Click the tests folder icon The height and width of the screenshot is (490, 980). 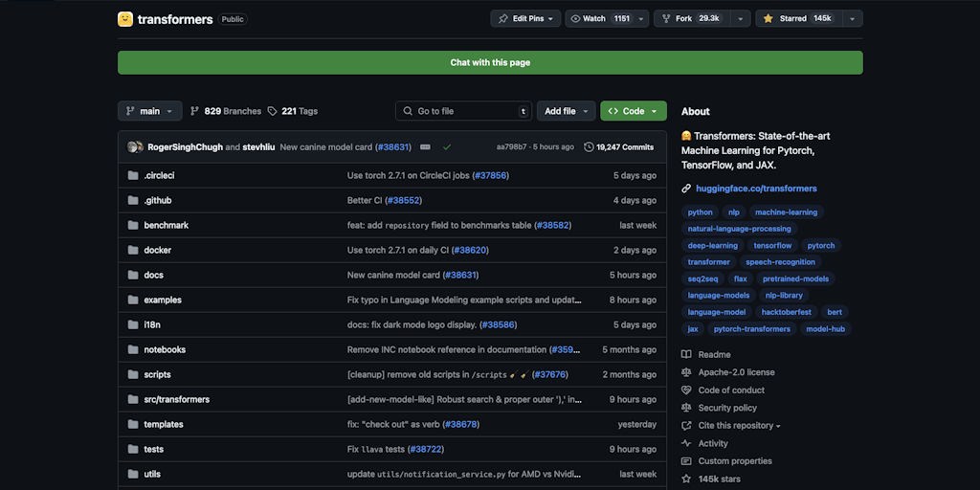tap(133, 450)
